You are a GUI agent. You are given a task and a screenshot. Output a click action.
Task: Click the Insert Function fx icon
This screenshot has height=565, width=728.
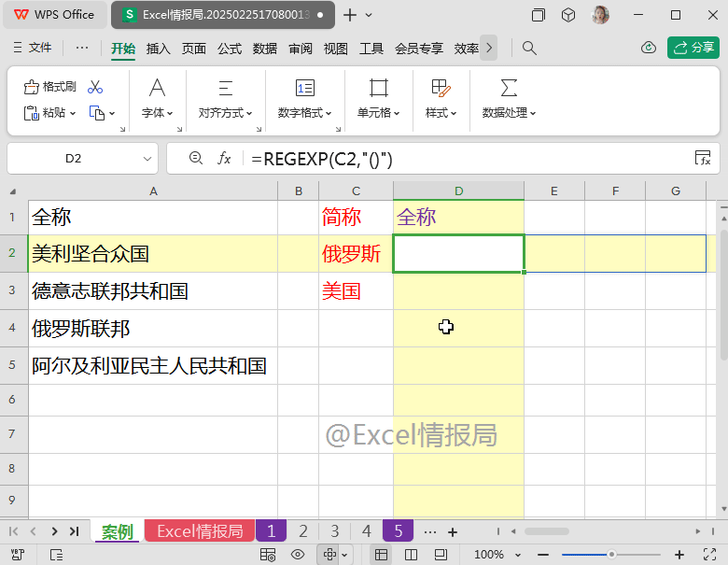coord(224,159)
